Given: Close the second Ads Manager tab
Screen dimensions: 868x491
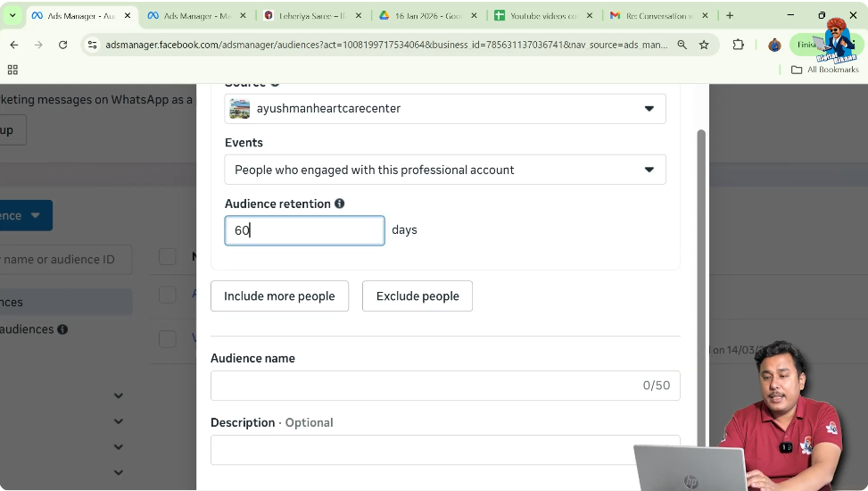Looking at the screenshot, I should (243, 16).
